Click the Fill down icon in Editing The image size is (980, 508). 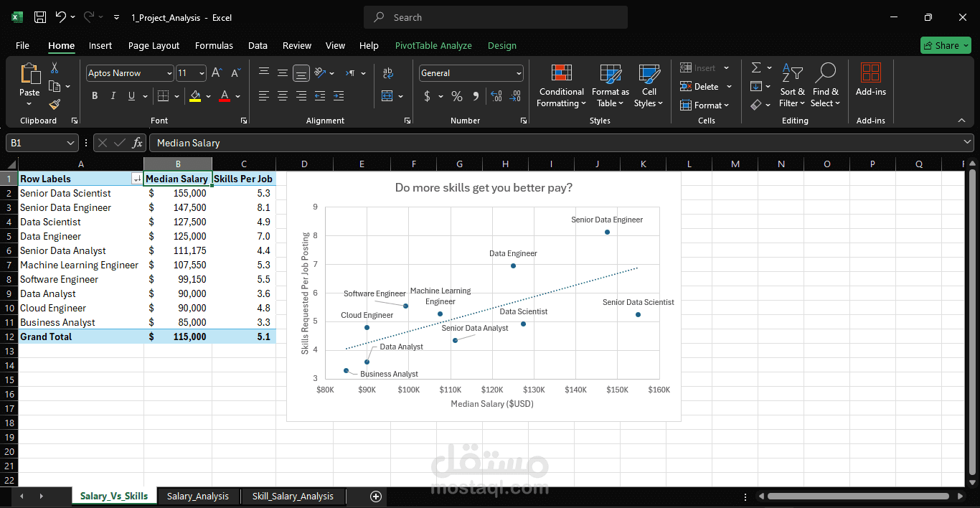click(x=756, y=86)
